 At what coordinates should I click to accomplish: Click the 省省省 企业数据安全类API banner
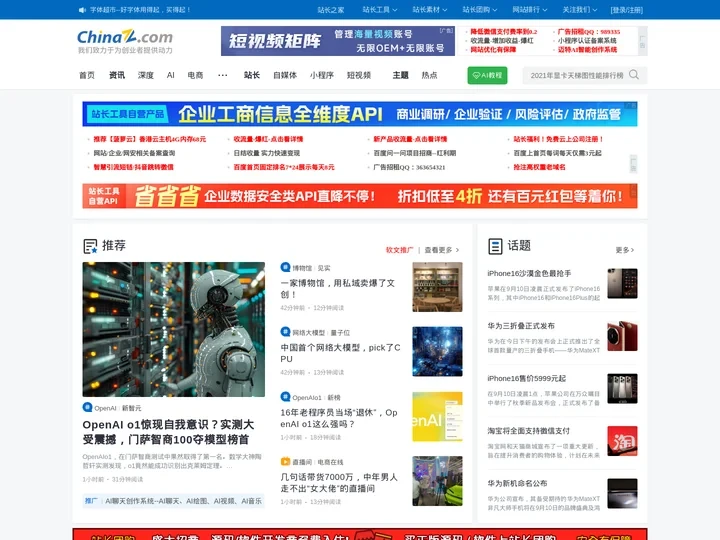(x=360, y=196)
